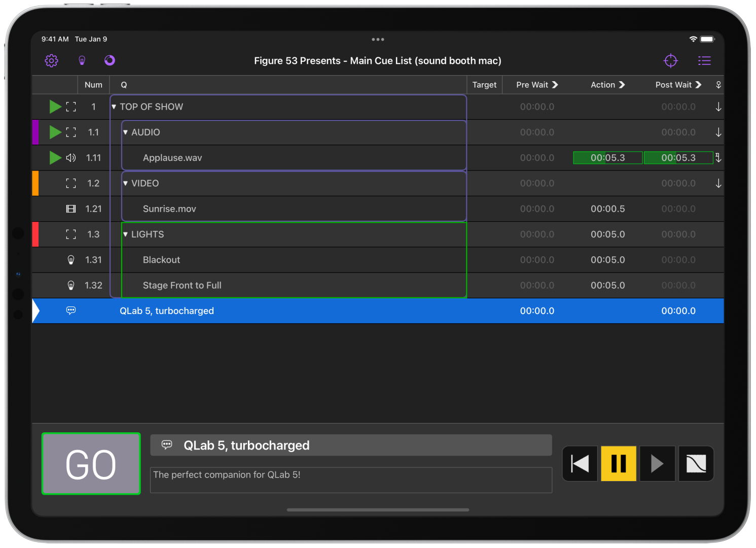Tap the red color flag on cue 1.3
Image resolution: width=756 pixels, height=548 pixels.
(x=35, y=234)
